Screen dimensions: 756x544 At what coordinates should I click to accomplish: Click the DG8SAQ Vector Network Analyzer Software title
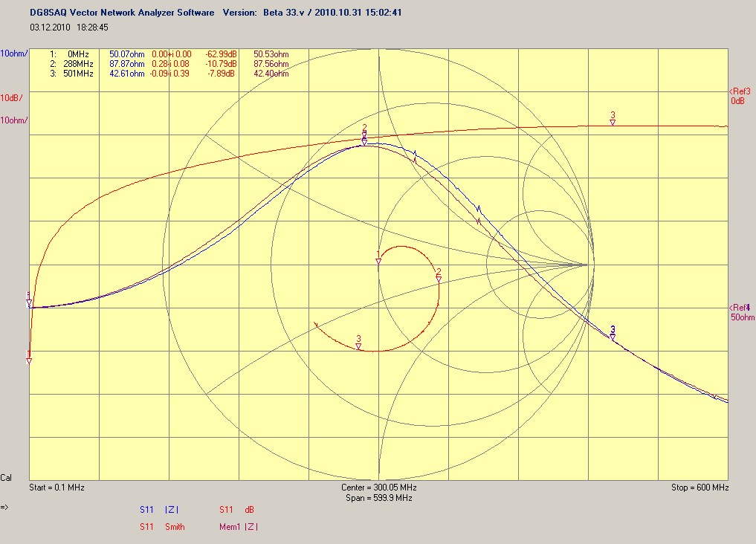pos(122,13)
